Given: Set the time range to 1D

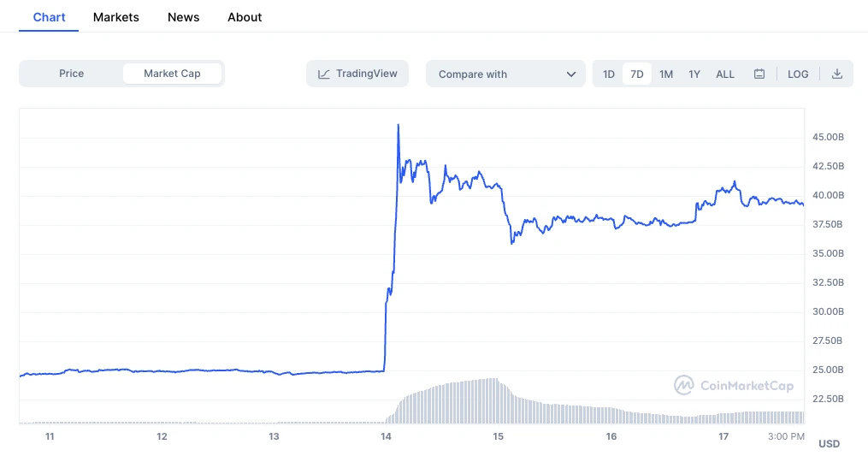Looking at the screenshot, I should (x=609, y=74).
